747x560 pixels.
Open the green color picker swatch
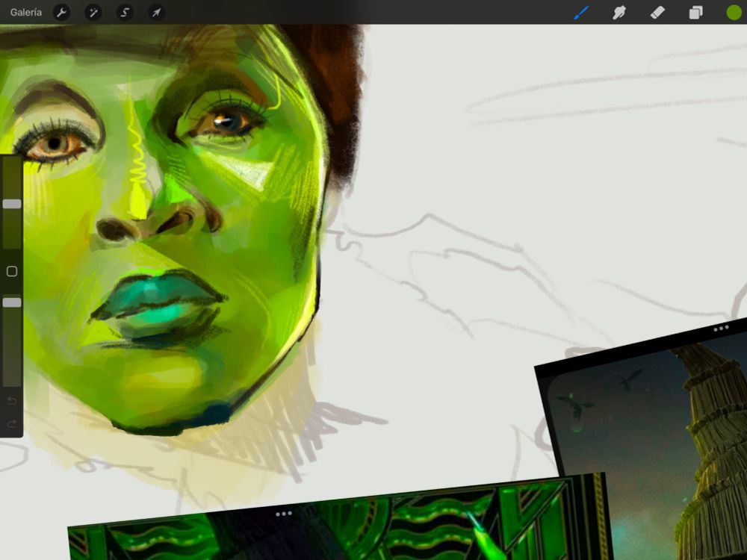(734, 13)
